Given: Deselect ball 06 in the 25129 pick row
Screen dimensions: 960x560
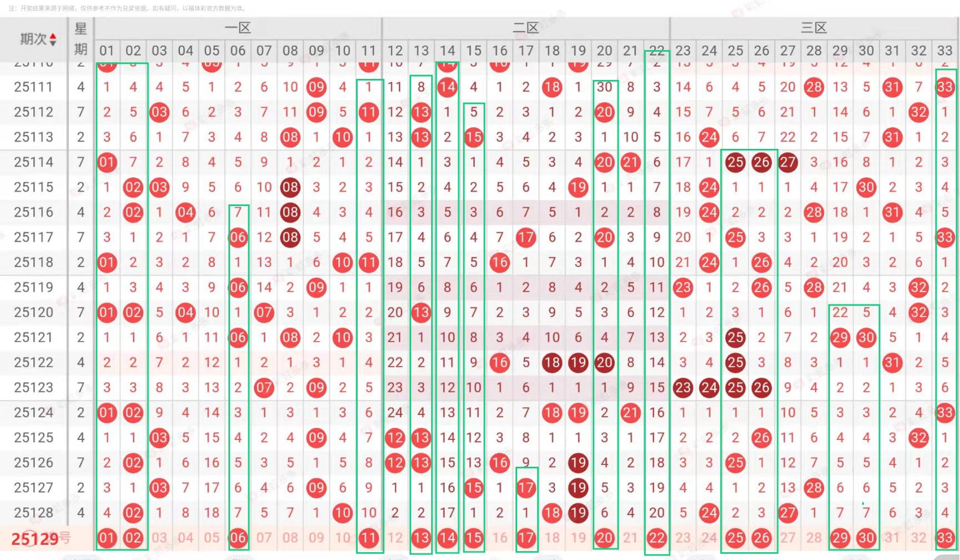Looking at the screenshot, I should 238,538.
